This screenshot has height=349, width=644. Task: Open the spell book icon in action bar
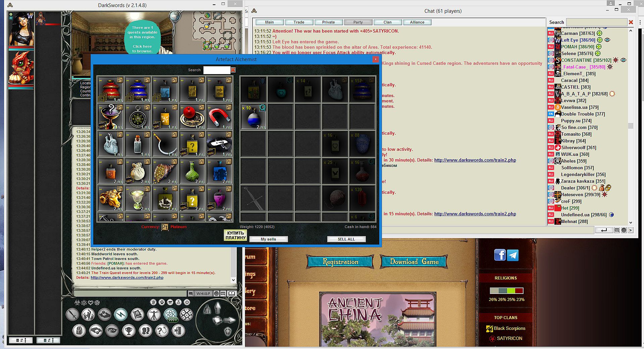click(137, 315)
